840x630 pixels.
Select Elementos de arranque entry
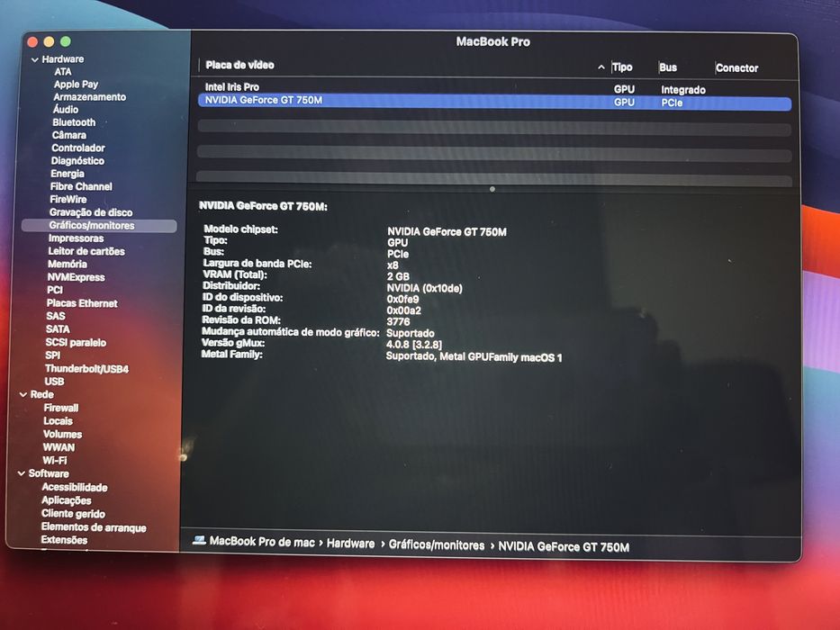pos(94,527)
